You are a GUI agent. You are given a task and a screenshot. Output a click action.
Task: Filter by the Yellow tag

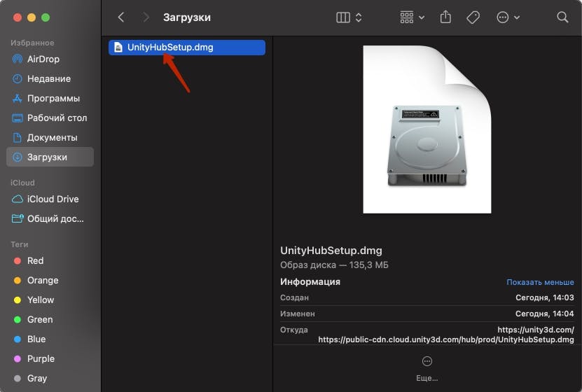coord(50,300)
